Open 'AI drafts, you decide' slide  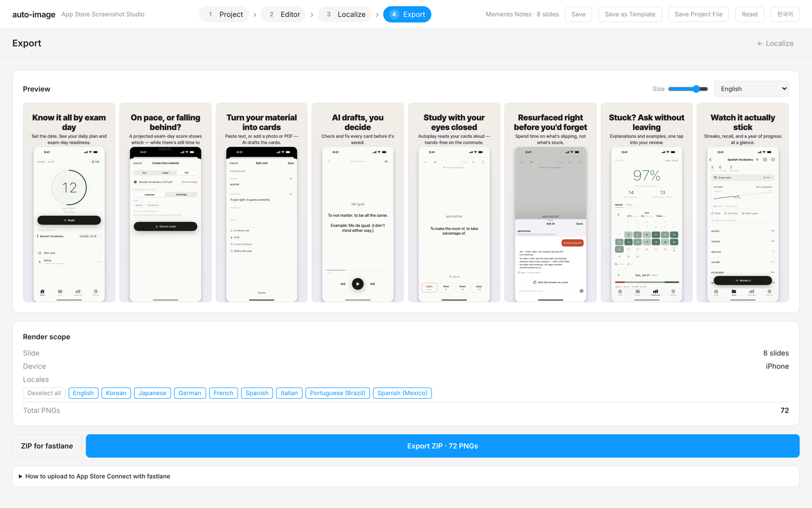358,202
